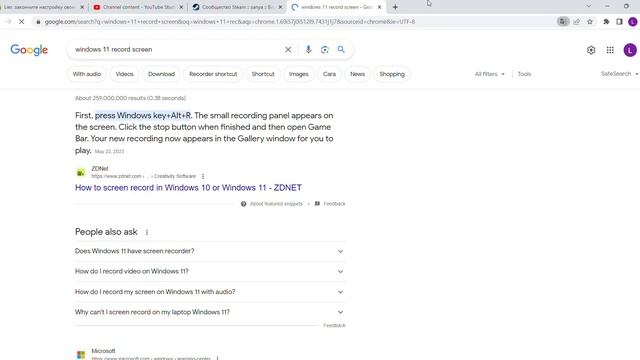
Task: Select the Images filter chip
Action: tap(298, 74)
